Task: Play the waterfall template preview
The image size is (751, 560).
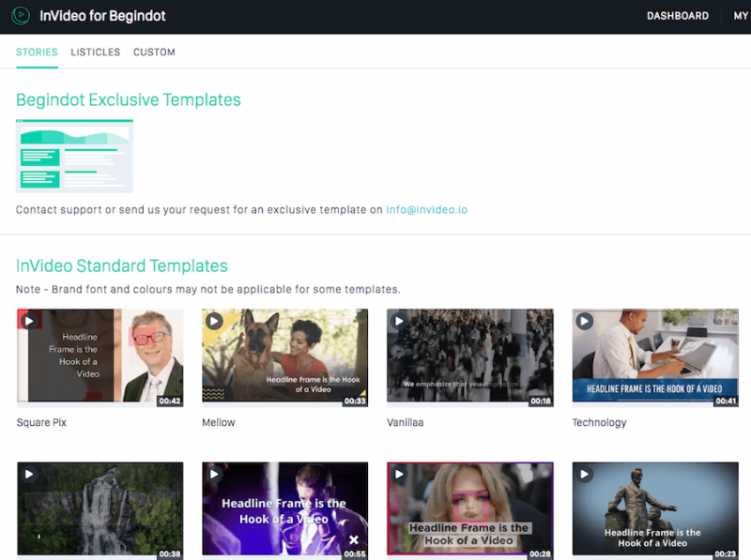Action: coord(29,474)
